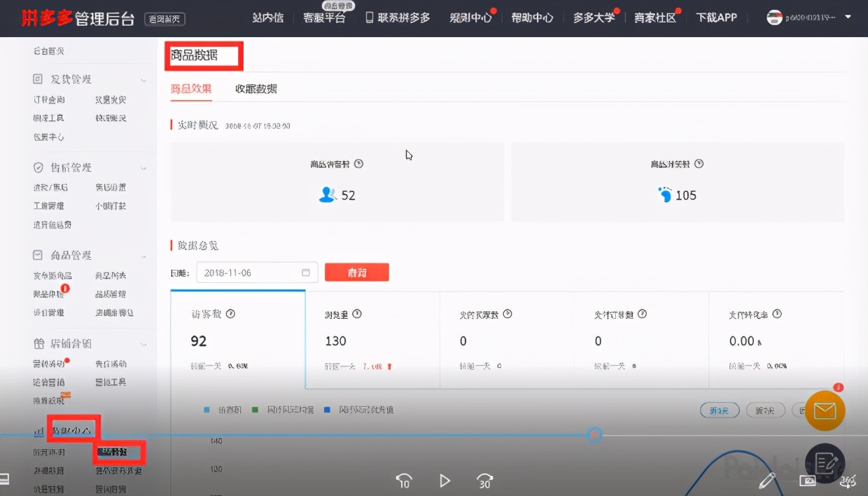Click the video progress slider handle
This screenshot has width=868, height=496.
[x=594, y=434]
